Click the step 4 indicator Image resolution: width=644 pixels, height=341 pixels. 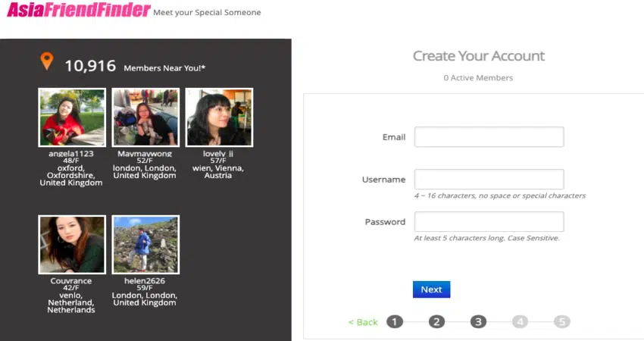tap(520, 322)
